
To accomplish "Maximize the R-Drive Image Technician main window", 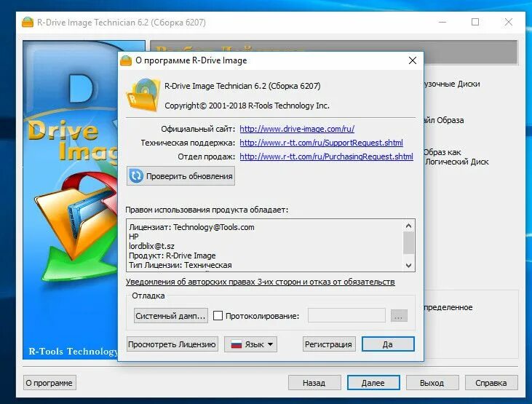I will click(475, 23).
